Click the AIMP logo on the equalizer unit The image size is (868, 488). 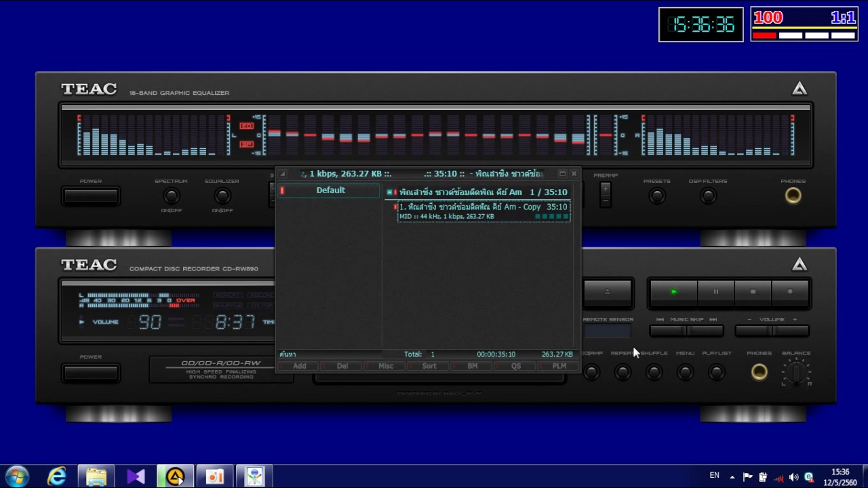800,89
